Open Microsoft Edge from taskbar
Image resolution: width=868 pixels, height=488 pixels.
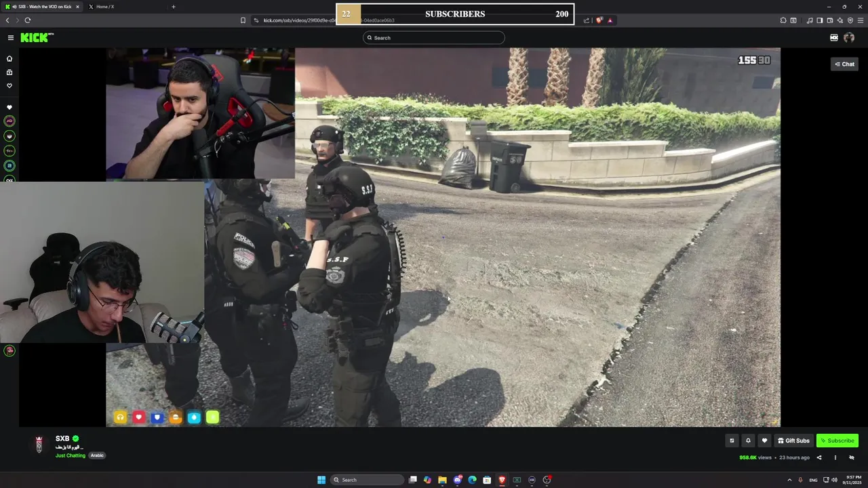click(472, 480)
